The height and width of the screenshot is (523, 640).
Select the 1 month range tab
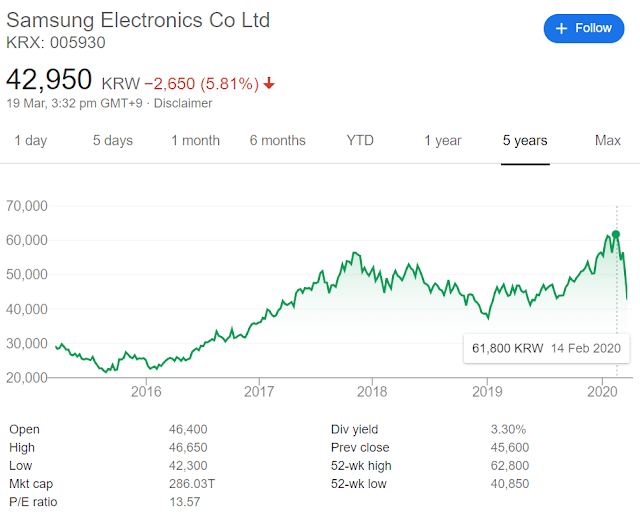195,140
